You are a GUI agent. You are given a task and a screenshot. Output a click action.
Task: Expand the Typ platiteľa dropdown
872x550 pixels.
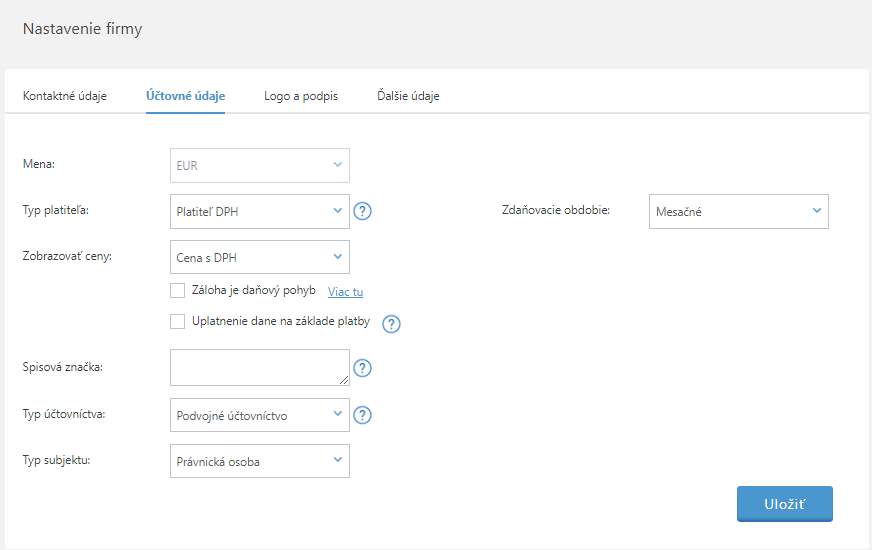coord(260,212)
